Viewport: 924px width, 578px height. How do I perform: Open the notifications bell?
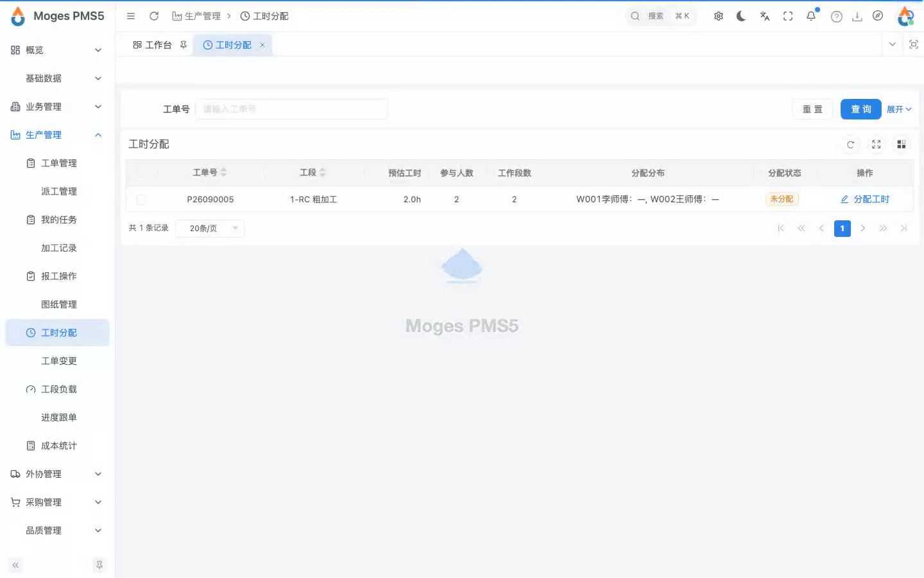[811, 16]
